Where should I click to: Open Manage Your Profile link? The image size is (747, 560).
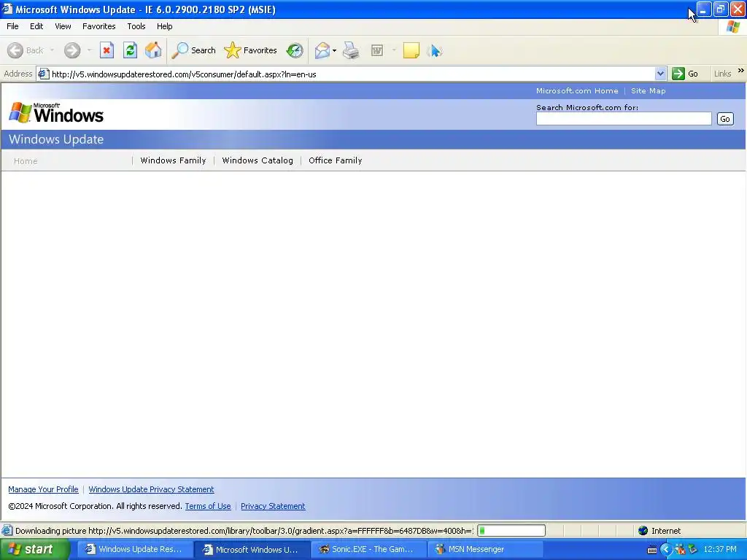(43, 489)
